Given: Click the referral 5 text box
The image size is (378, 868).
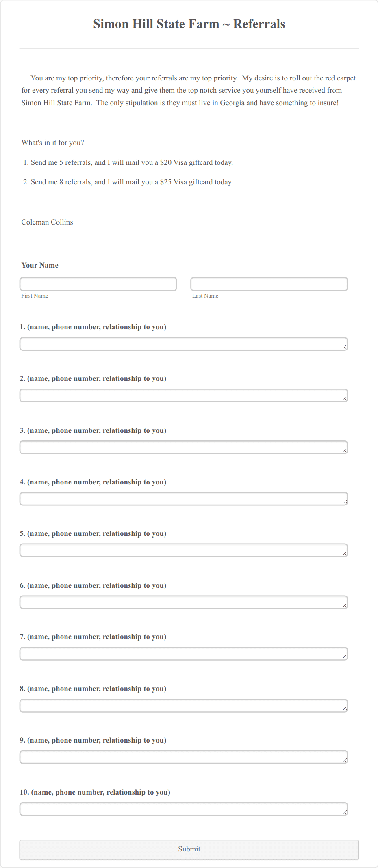Looking at the screenshot, I should click(x=183, y=551).
